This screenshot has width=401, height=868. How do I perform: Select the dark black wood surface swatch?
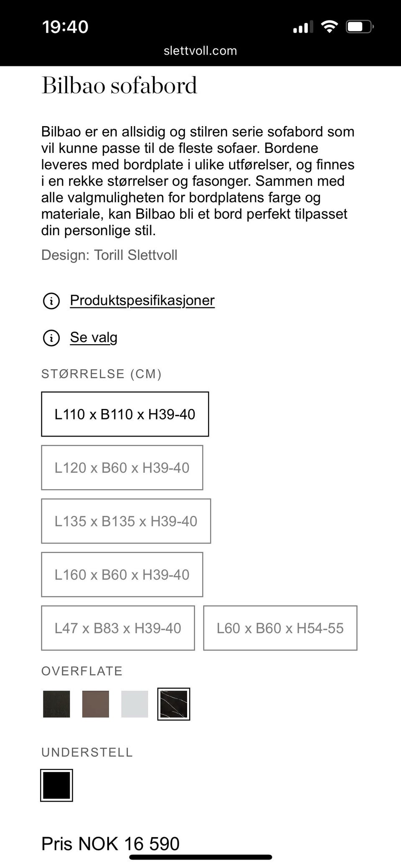56,704
